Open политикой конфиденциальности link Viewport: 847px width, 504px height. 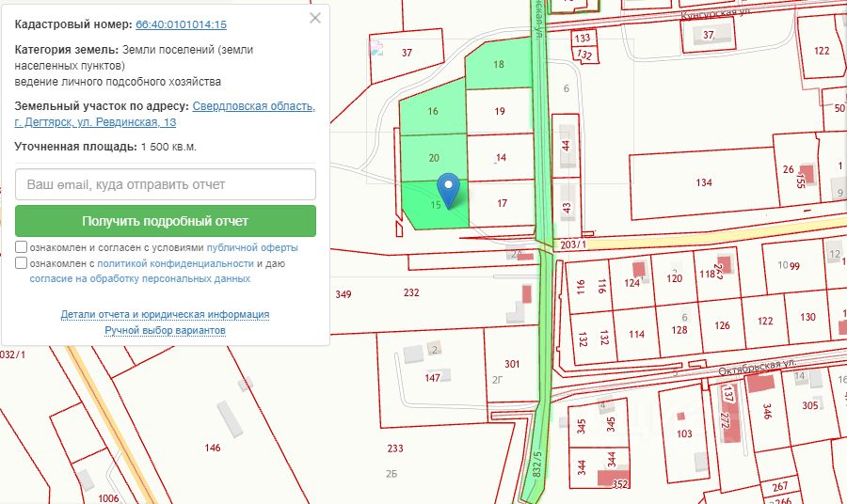175,263
